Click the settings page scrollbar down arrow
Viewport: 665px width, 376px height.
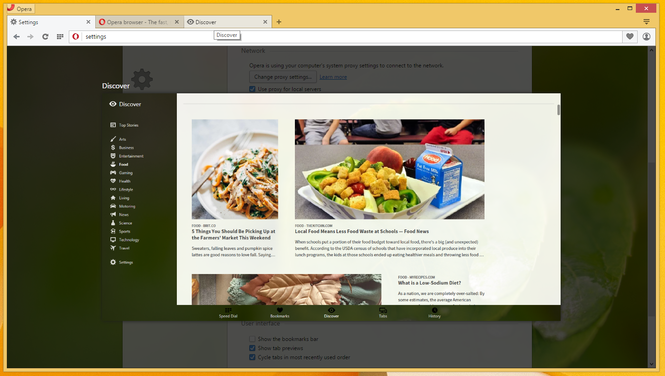click(652, 364)
